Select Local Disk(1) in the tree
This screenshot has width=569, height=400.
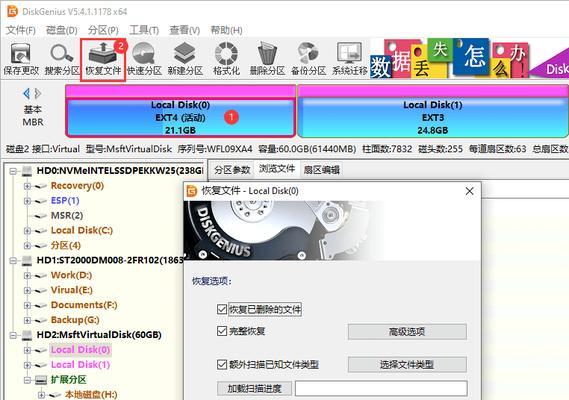tap(80, 364)
